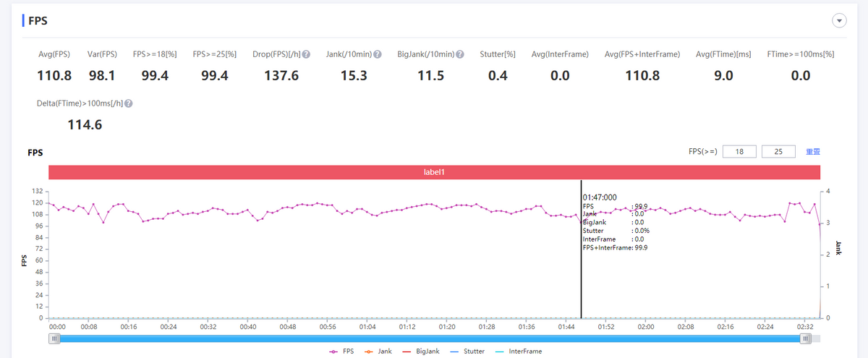Click the left handle of time range slider

[54, 338]
